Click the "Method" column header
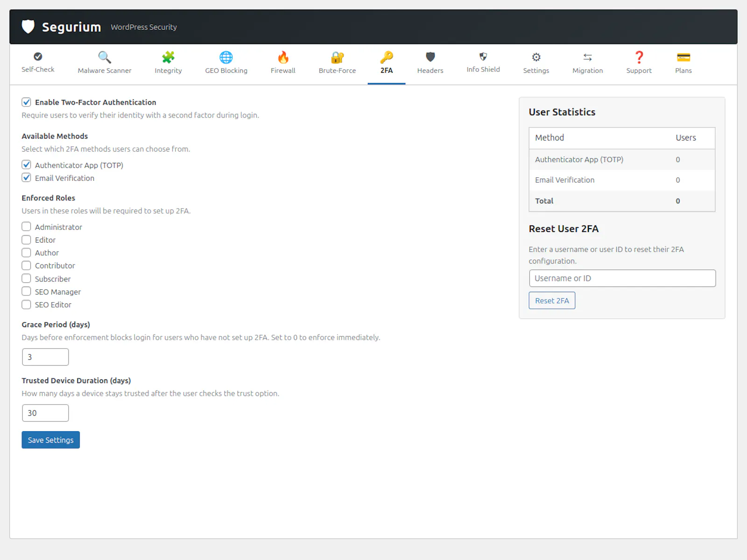747x560 pixels. click(x=550, y=138)
